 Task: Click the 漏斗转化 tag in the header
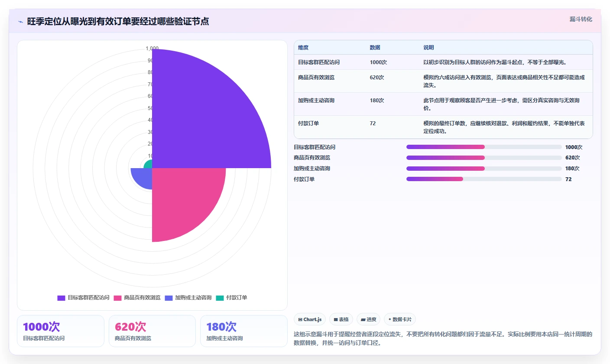pos(581,19)
